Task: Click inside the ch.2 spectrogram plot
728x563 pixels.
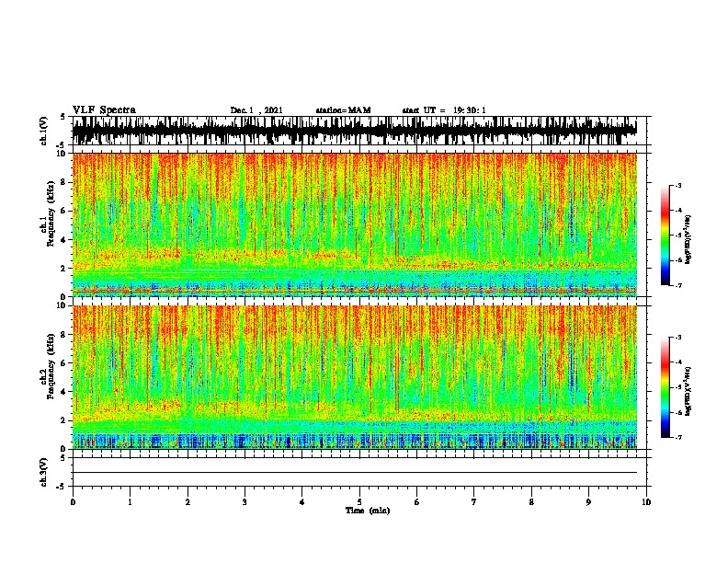Action: coord(355,377)
